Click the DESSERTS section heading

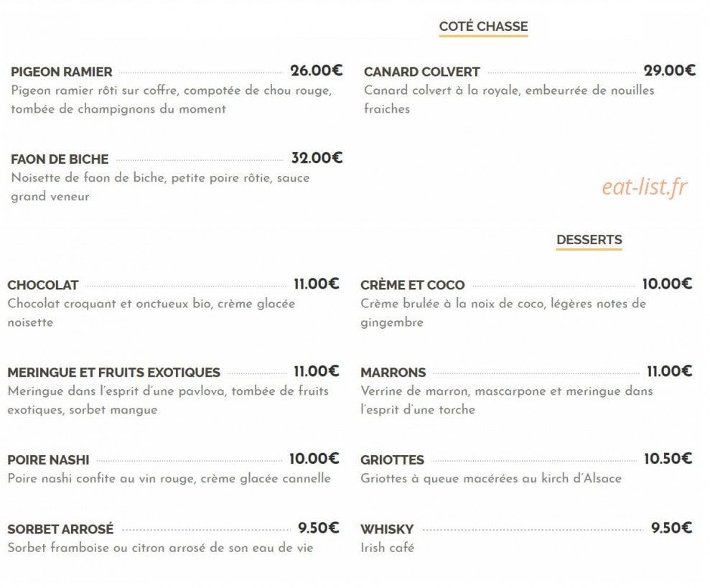click(x=589, y=240)
